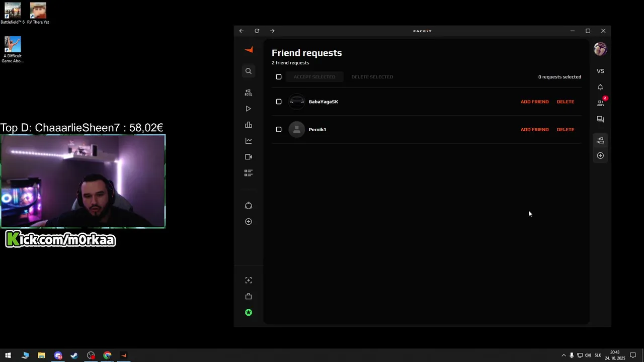
Task: Open the party lobby icon on right
Action: click(600, 141)
